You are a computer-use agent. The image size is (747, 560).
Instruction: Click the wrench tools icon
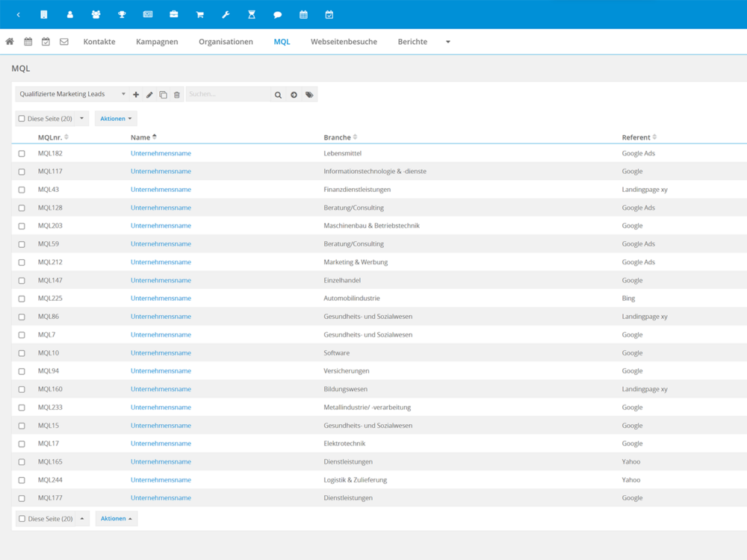pyautogui.click(x=226, y=14)
